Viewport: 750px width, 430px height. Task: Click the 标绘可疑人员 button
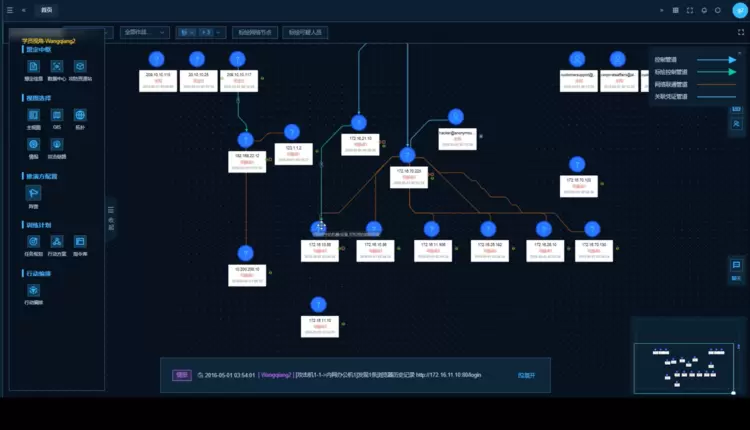305,32
